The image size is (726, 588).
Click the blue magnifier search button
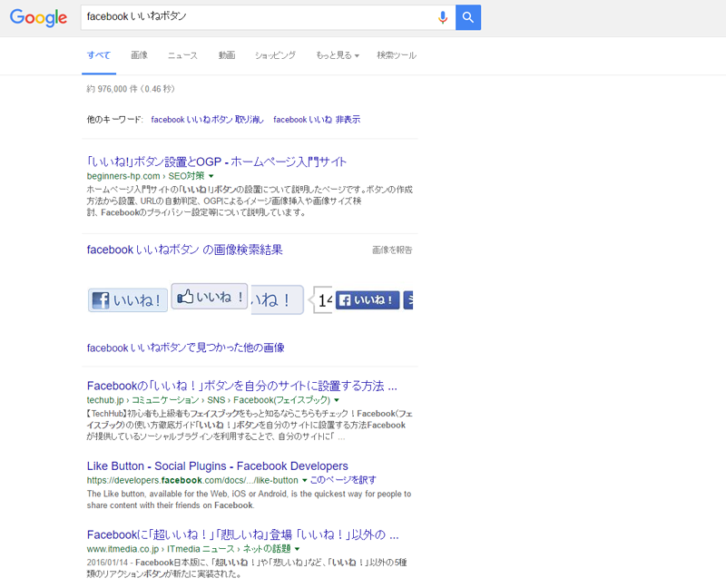(x=468, y=17)
